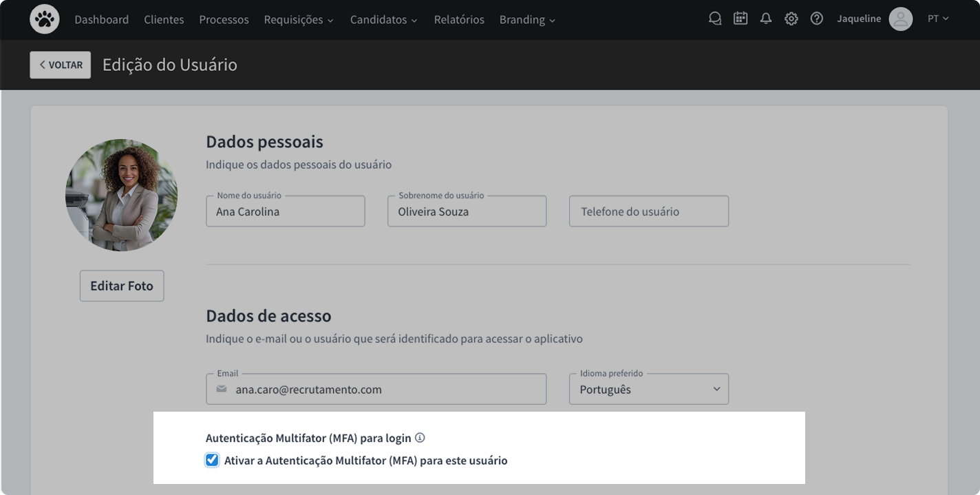980x495 pixels.
Task: Open settings with the gear icon
Action: tap(791, 19)
